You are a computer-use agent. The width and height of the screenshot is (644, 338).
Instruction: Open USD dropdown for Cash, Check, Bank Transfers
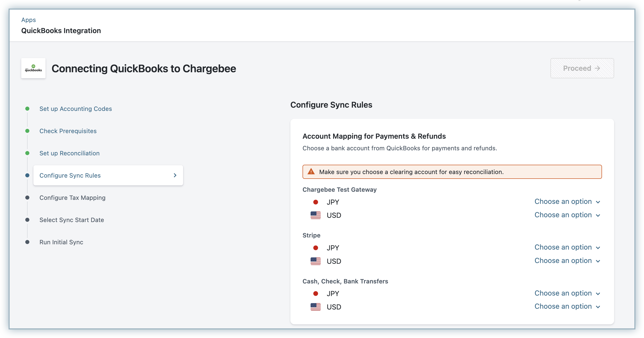567,306
